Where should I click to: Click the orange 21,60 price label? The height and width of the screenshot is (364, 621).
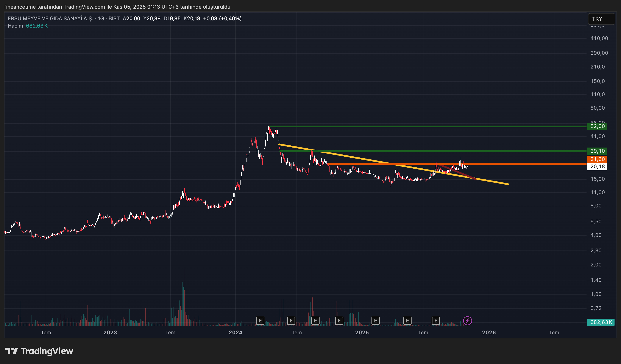point(597,159)
